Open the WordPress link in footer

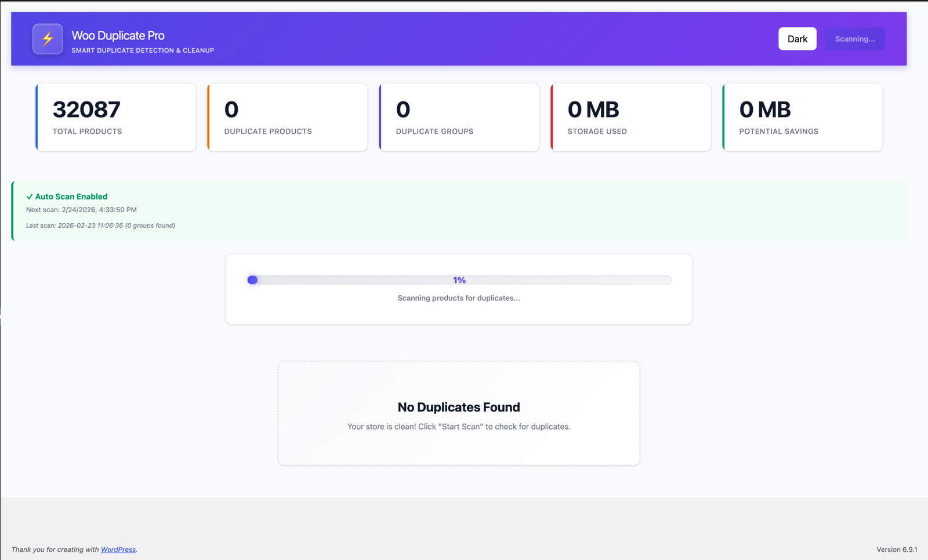coord(118,550)
